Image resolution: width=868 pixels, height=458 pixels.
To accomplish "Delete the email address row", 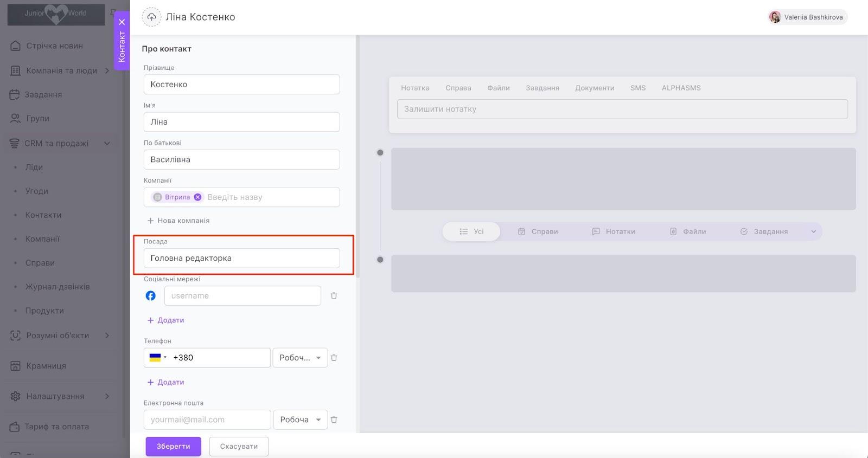I will (x=334, y=420).
